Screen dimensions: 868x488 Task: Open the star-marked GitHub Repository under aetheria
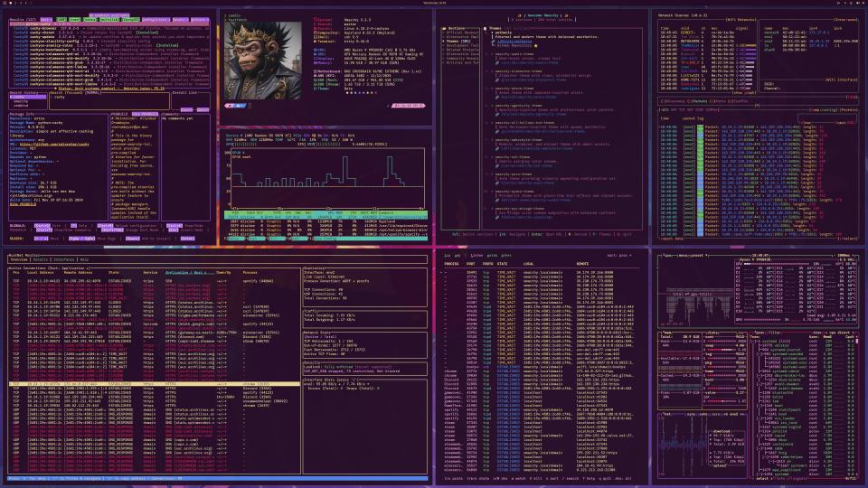[x=517, y=45]
